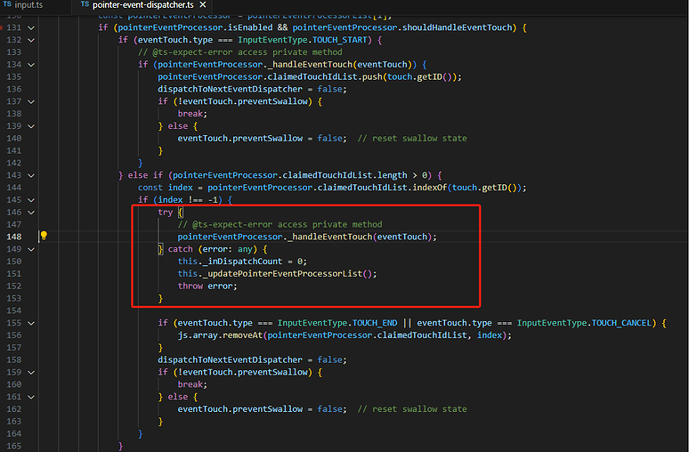Click 'dispatchToNextEventDispatcher' on line 158
This screenshot has height=452, width=690.
pyautogui.click(x=230, y=360)
